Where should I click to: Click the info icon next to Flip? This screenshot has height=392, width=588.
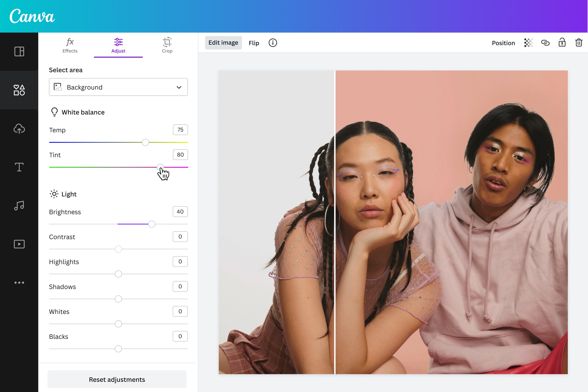(x=273, y=42)
